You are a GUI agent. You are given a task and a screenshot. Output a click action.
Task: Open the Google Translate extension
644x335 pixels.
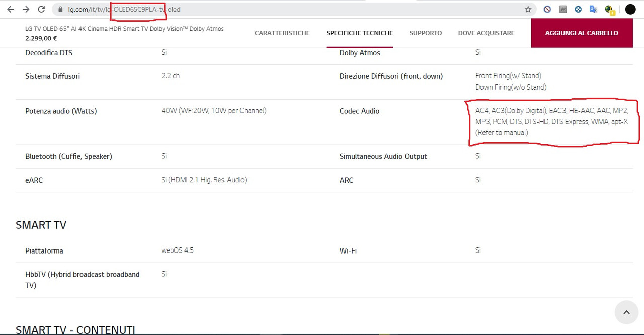pos(593,9)
